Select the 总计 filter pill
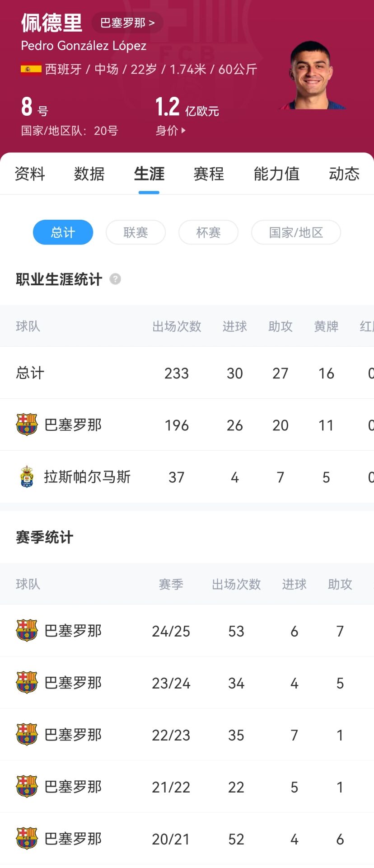 click(x=63, y=232)
